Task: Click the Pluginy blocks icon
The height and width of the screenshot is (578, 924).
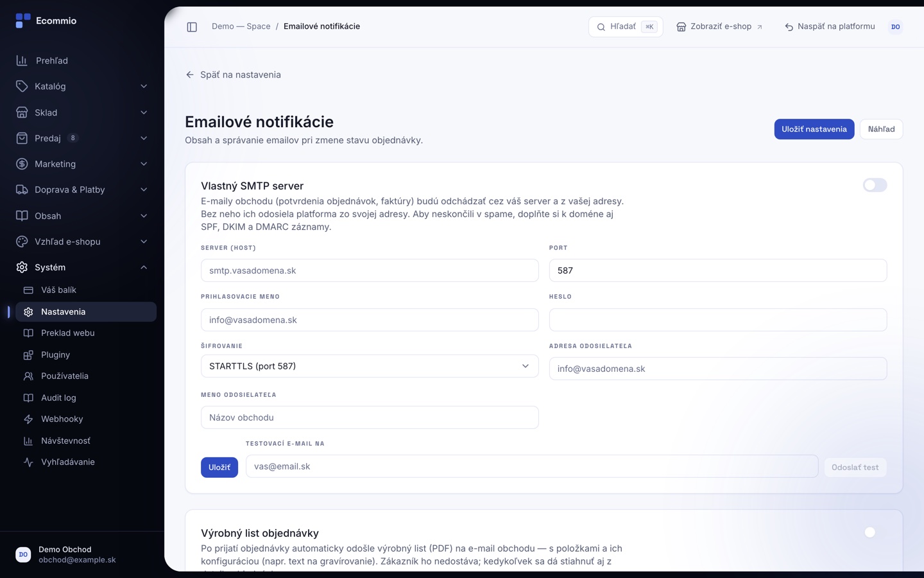Action: (28, 355)
